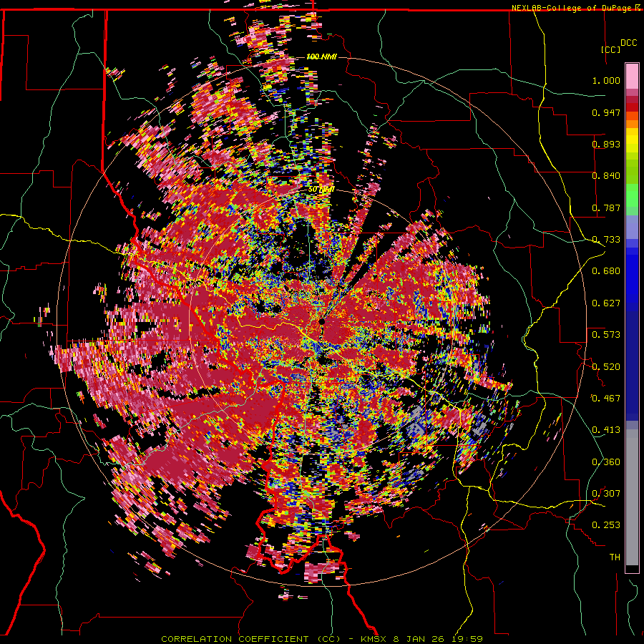Select the 0.840 legend value
This screenshot has height=644, width=644.
point(606,176)
